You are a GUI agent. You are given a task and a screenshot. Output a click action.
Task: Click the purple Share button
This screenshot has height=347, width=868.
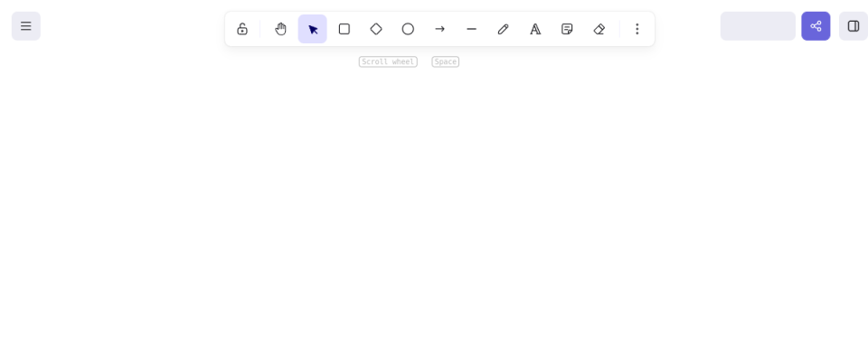tap(816, 26)
